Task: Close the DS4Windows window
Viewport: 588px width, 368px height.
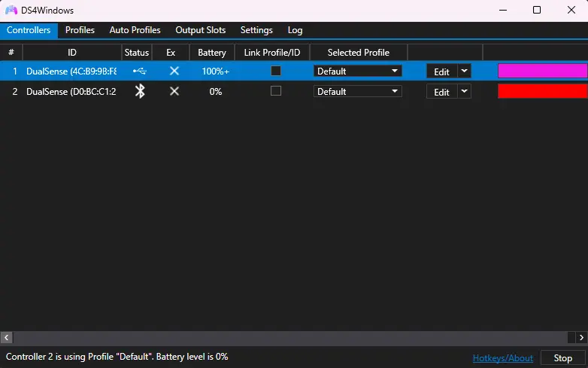Action: point(571,10)
